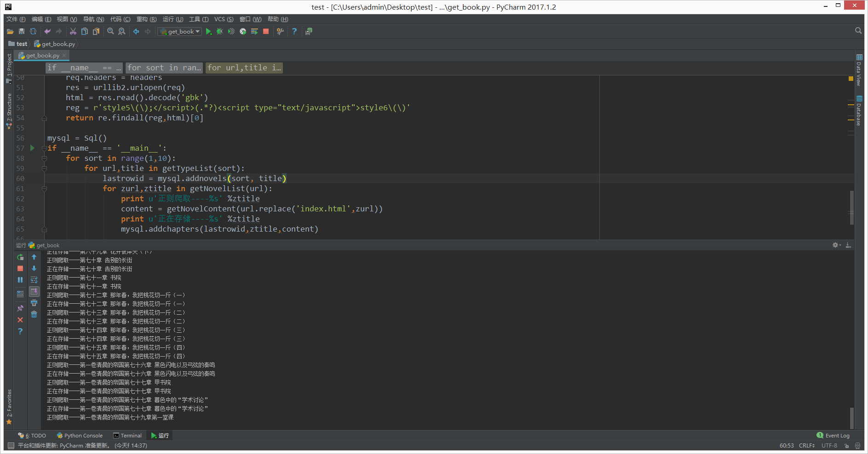Stop the process from the main toolbar
This screenshot has height=454, width=868.
coord(266,31)
